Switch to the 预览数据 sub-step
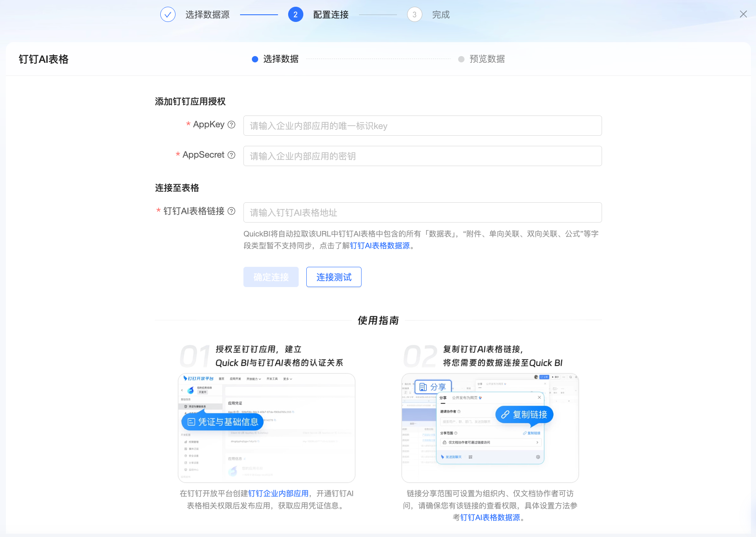The width and height of the screenshot is (756, 537). pos(487,59)
